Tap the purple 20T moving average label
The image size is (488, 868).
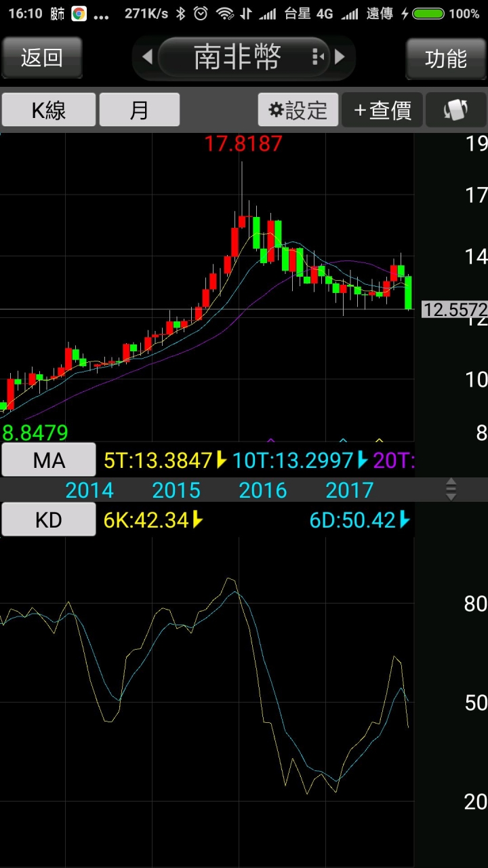(x=394, y=461)
